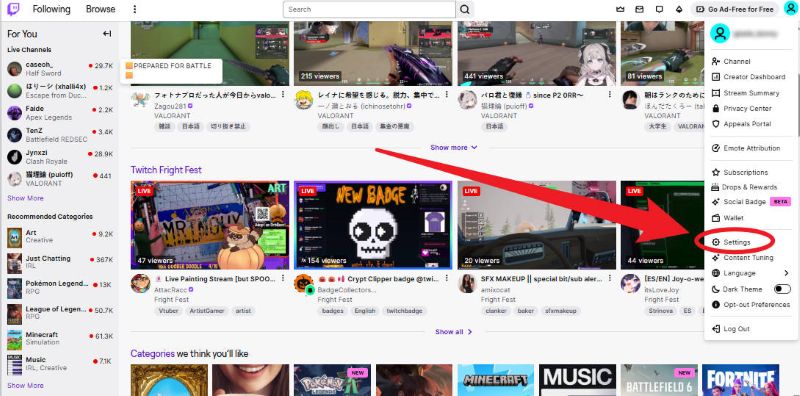Open options menu for Live Painting Stream
The width and height of the screenshot is (800, 396).
pyautogui.click(x=283, y=279)
